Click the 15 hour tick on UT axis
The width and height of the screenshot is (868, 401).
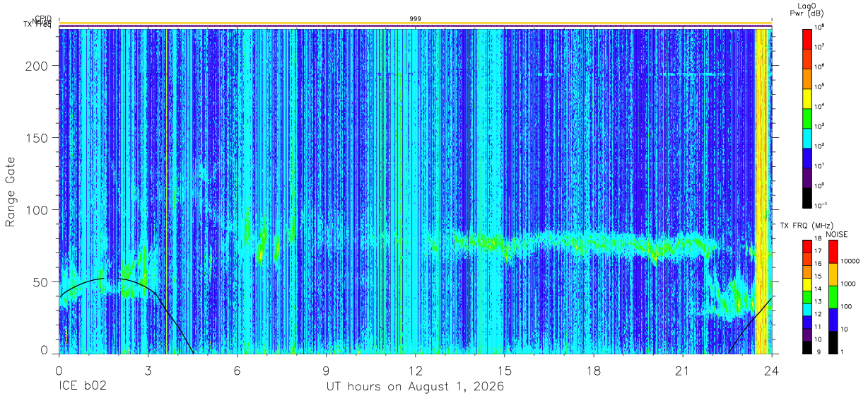[504, 371]
